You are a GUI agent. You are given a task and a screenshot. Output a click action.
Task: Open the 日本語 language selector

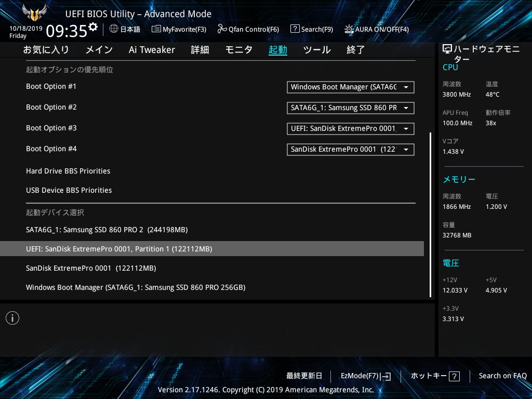[125, 29]
